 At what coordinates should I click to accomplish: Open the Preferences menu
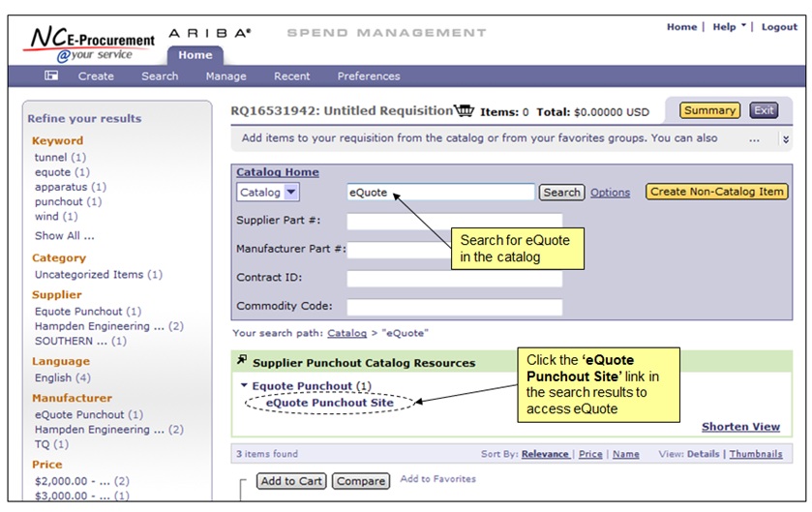(368, 76)
